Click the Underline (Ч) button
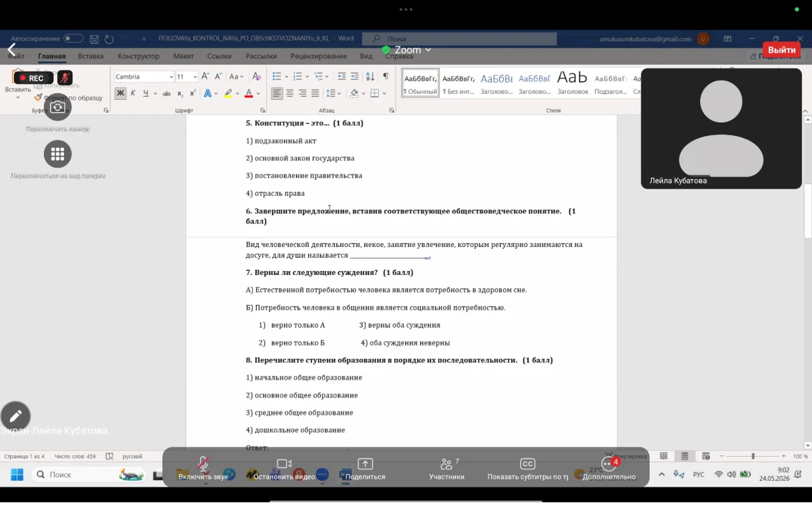 point(145,93)
